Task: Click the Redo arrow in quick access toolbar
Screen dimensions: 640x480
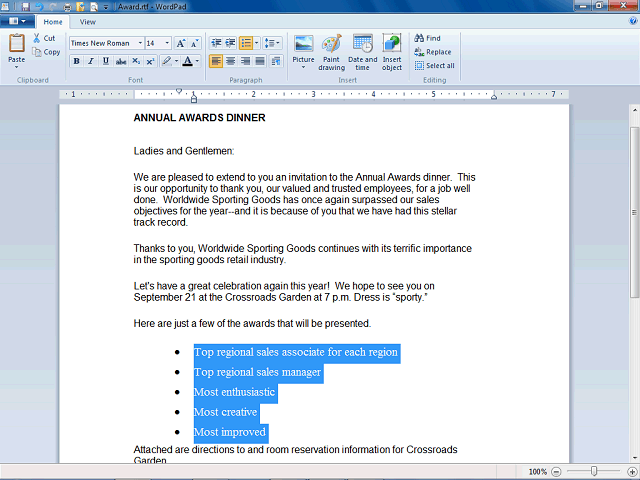Action: click(53, 7)
